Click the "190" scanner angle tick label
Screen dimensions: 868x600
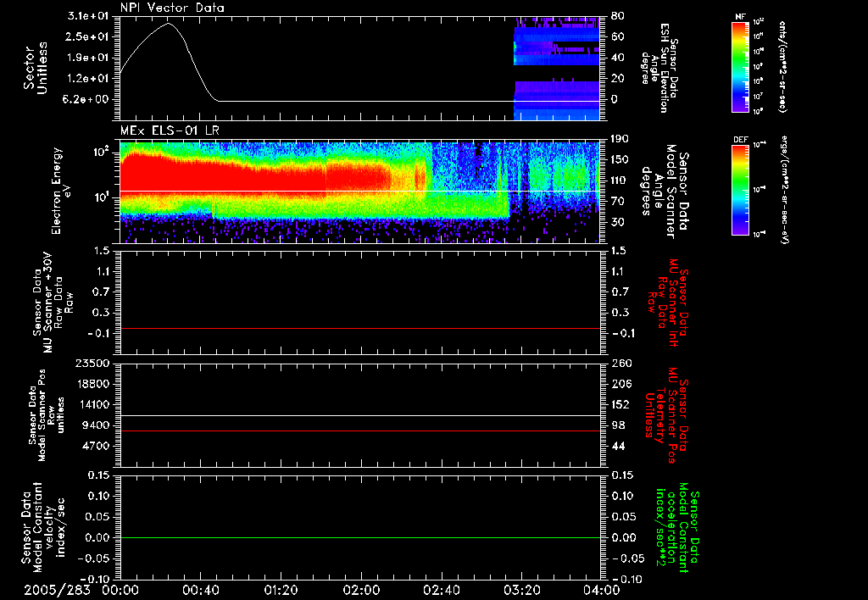click(x=620, y=139)
